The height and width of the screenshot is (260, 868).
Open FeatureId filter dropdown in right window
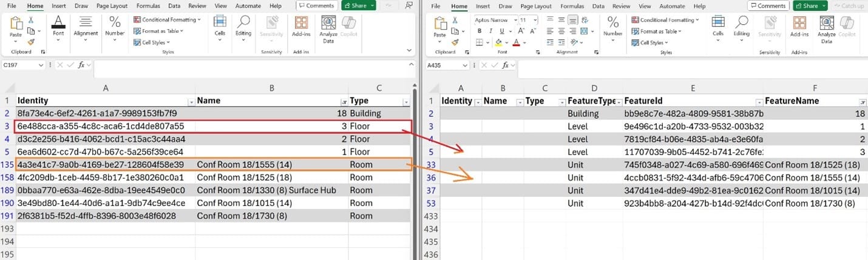click(x=759, y=101)
